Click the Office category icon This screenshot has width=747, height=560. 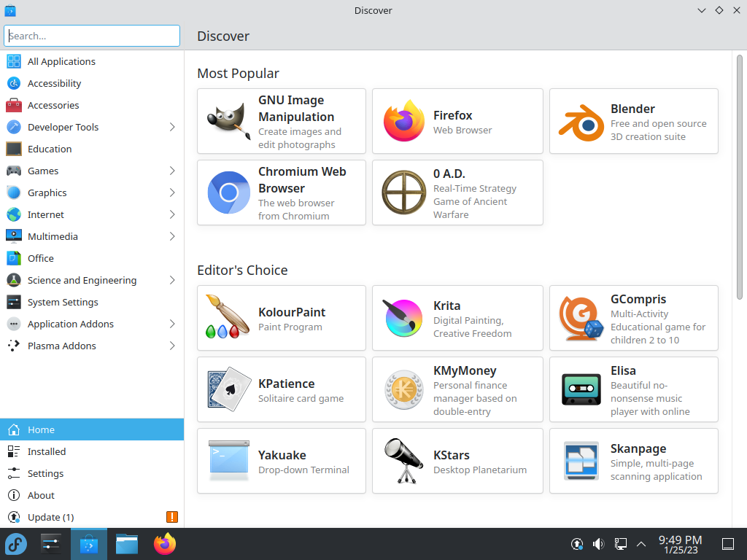[14, 258]
